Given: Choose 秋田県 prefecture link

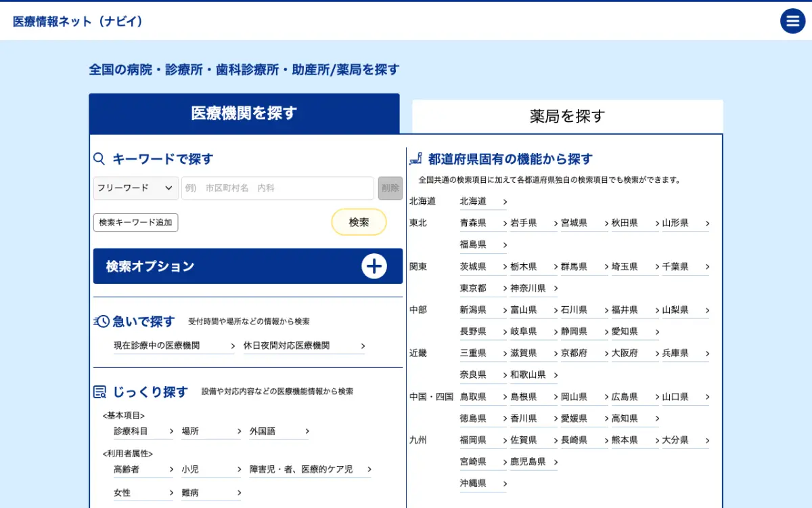Looking at the screenshot, I should pos(635,224).
